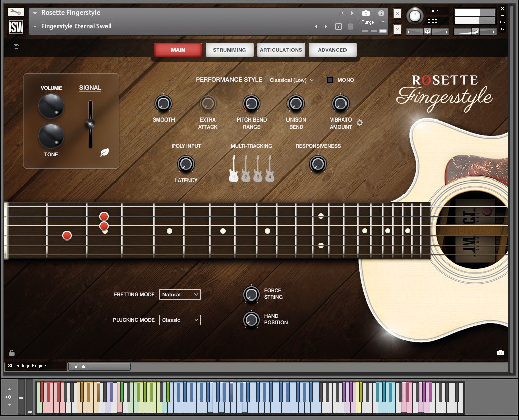Shift keyboard octave up arrow

click(9, 390)
